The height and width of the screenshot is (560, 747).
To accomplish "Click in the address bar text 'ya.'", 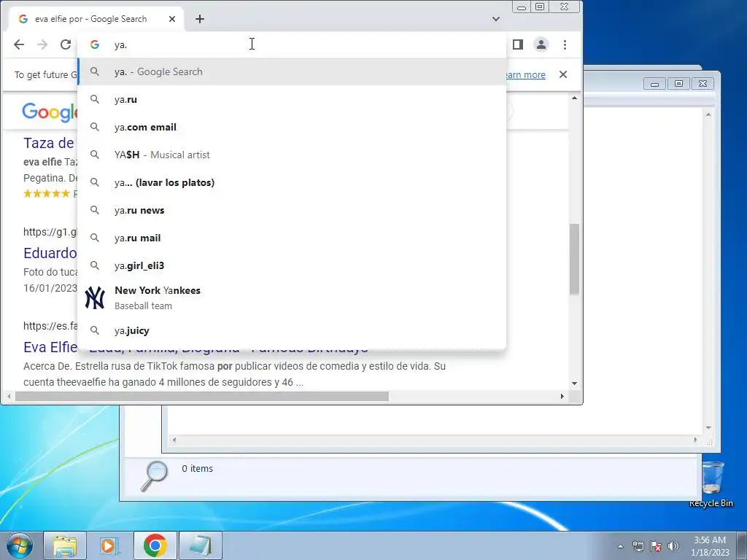I will click(x=120, y=44).
